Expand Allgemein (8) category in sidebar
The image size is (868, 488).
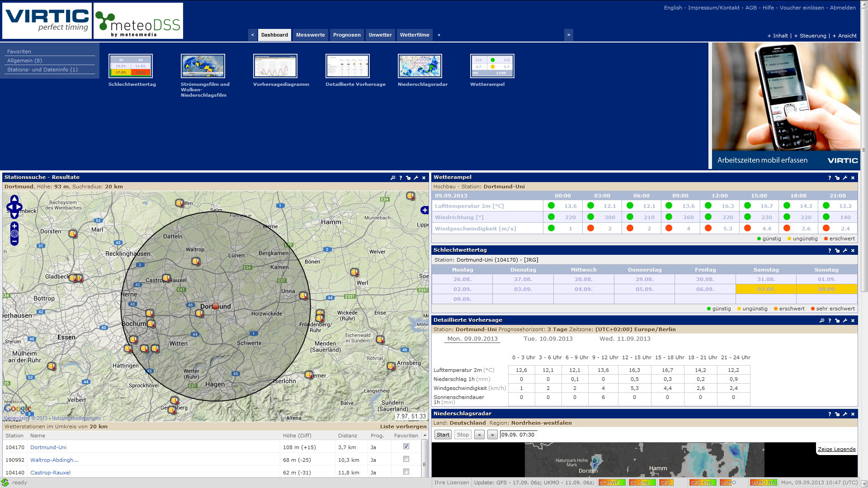point(24,61)
